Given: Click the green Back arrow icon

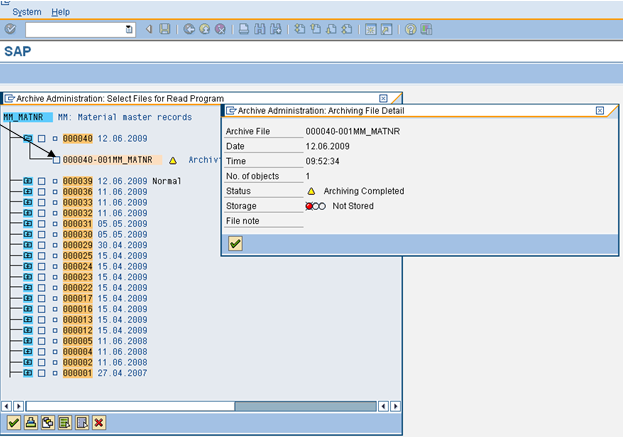Looking at the screenshot, I should pos(189,29).
